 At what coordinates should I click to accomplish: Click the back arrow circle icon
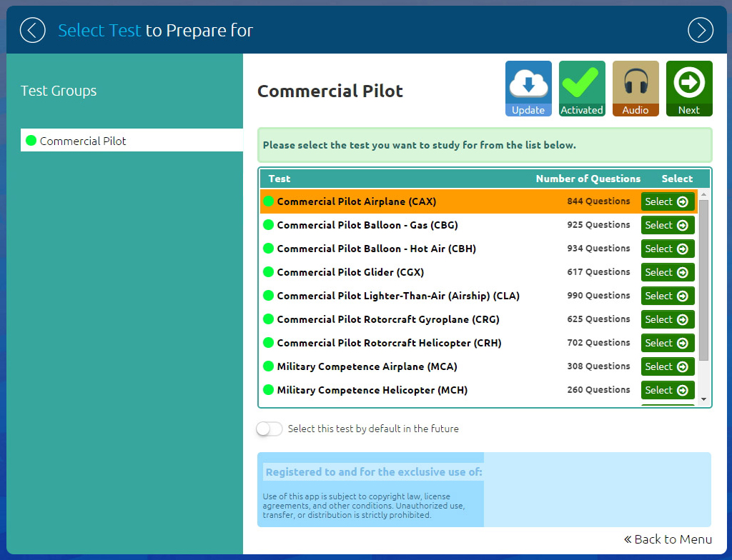(32, 30)
